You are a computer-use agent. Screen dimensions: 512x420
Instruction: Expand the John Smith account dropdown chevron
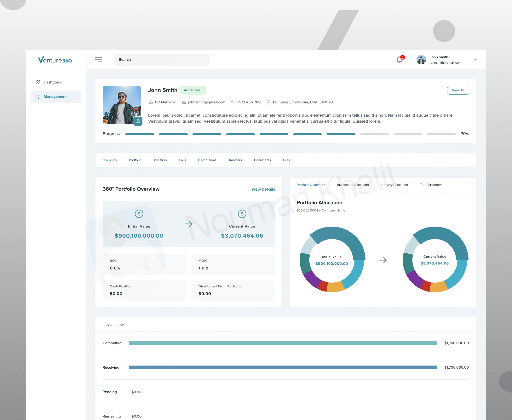coord(475,59)
